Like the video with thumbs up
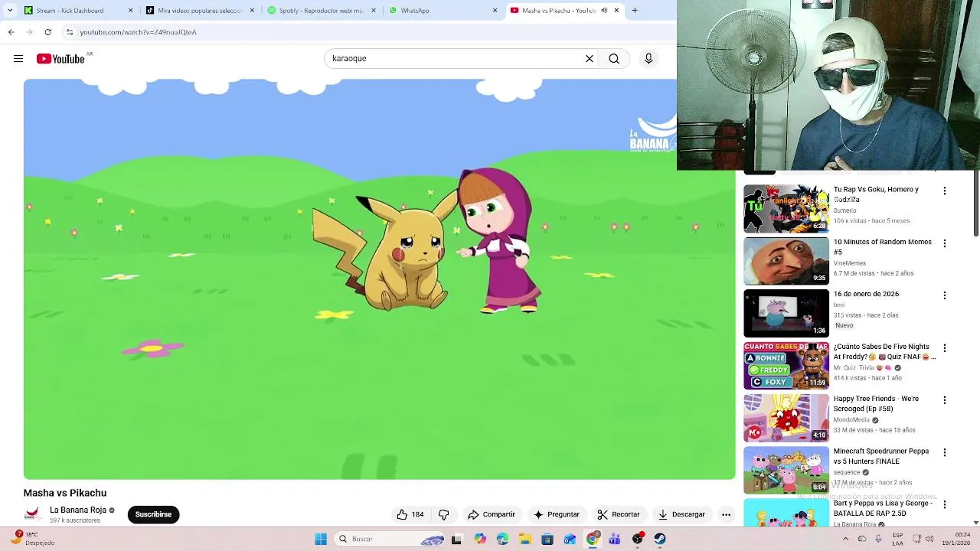The image size is (980, 551). (x=410, y=514)
